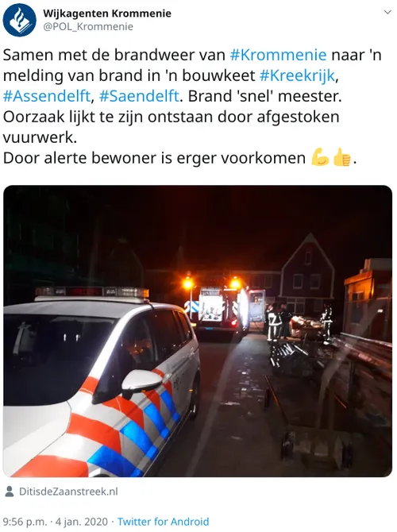Open the Wijkagenten Krommenie profile name
The height and width of the screenshot is (532, 397).
click(x=107, y=13)
